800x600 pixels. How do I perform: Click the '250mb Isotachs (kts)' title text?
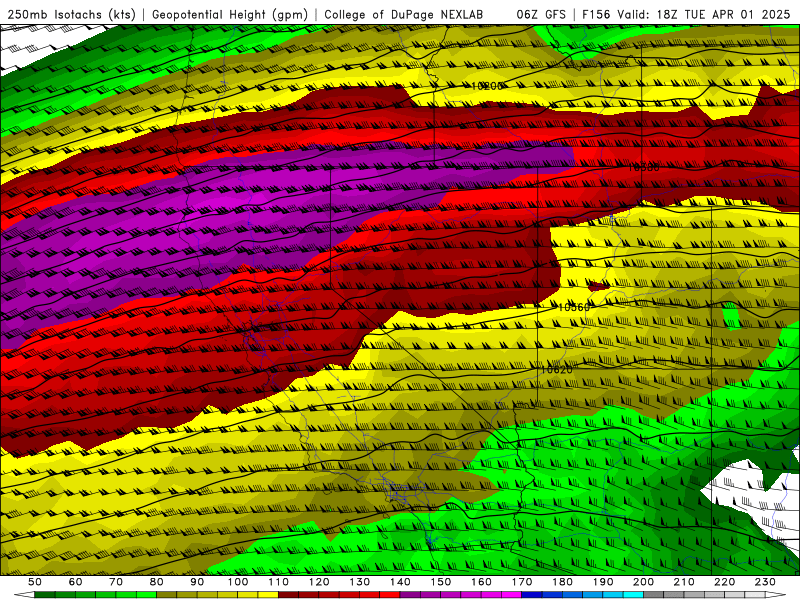tap(71, 15)
